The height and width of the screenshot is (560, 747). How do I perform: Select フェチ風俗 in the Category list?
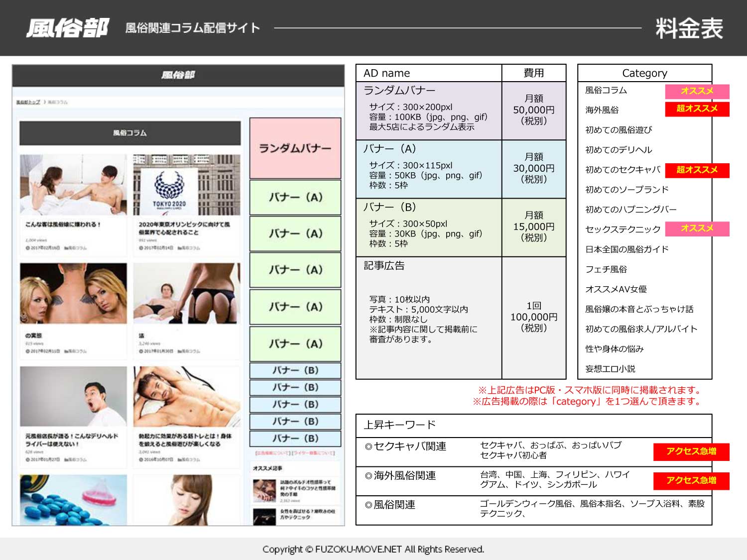606,269
